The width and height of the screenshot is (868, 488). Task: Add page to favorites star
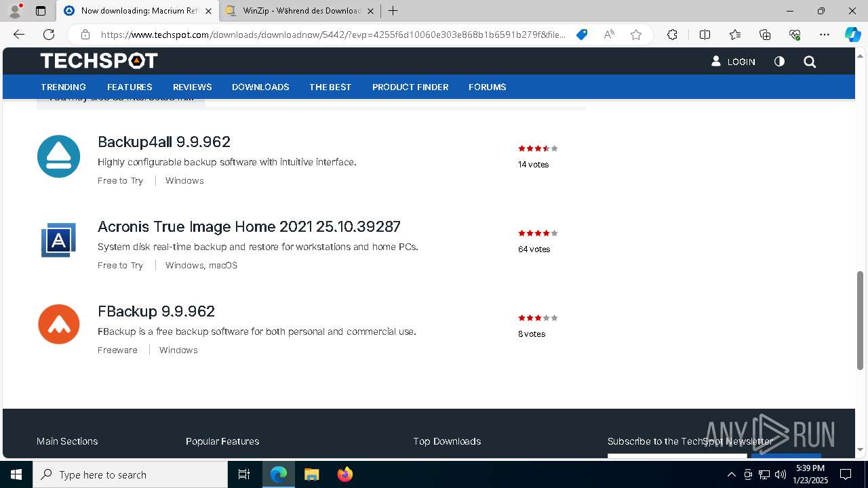click(636, 35)
